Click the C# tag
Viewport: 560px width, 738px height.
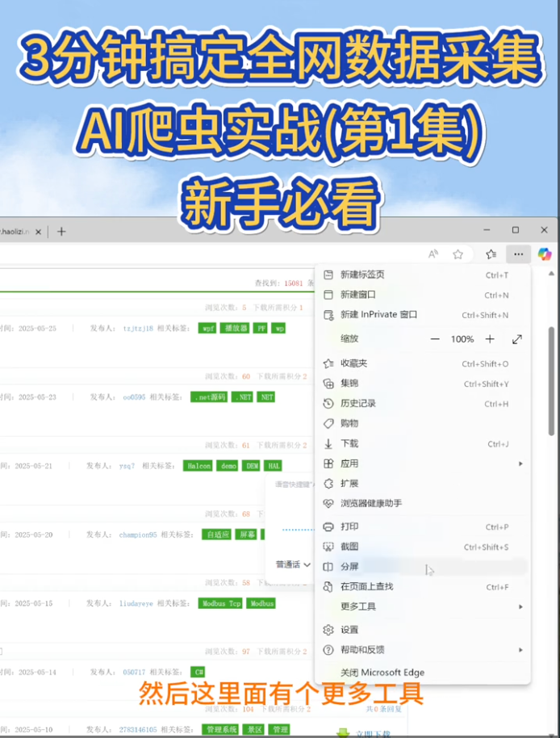(x=198, y=672)
